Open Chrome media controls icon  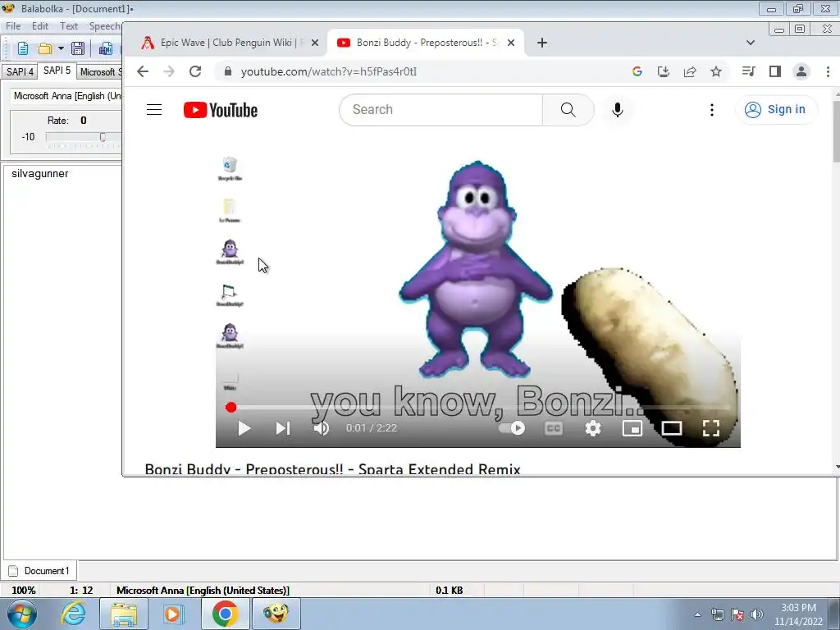748,72
